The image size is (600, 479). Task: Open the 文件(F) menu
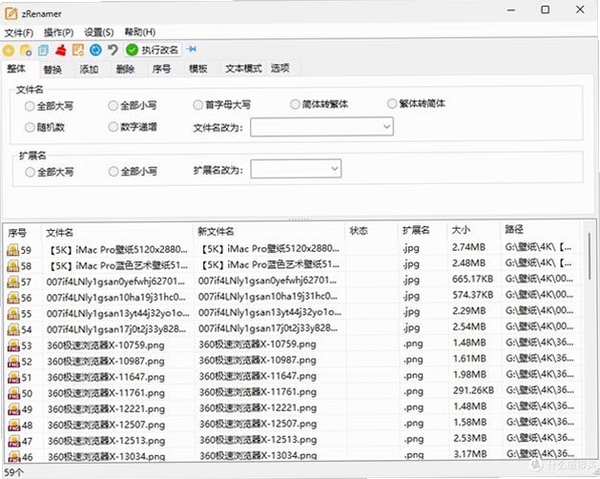[19, 33]
